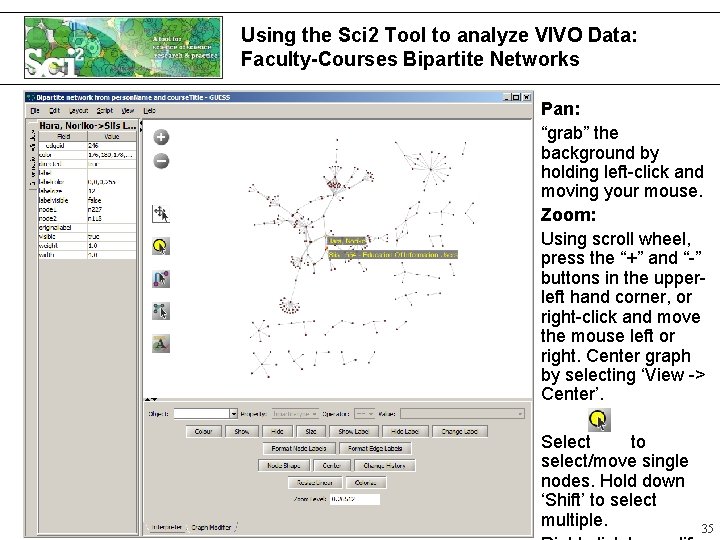The height and width of the screenshot is (540, 720).
Task: Open the Layout menu
Action: (x=79, y=111)
